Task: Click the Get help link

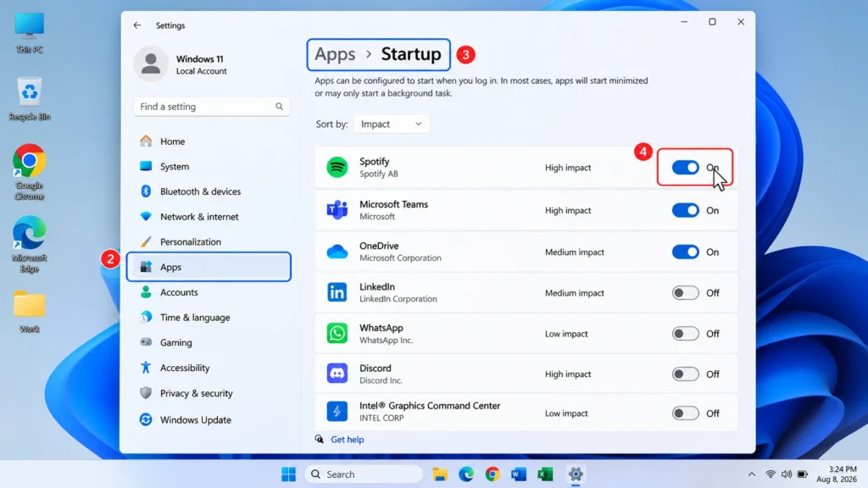Action: pos(347,440)
